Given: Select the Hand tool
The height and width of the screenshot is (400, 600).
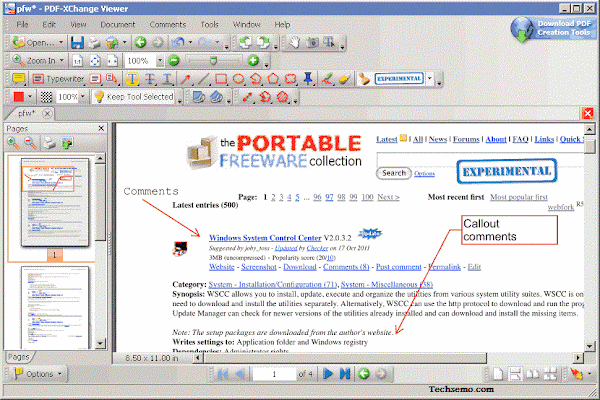Looking at the screenshot, I should click(x=294, y=42).
